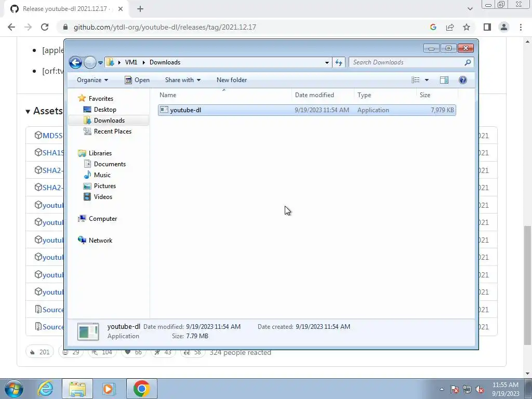Open Network in the navigation pane
The image size is (532, 399).
tap(100, 240)
